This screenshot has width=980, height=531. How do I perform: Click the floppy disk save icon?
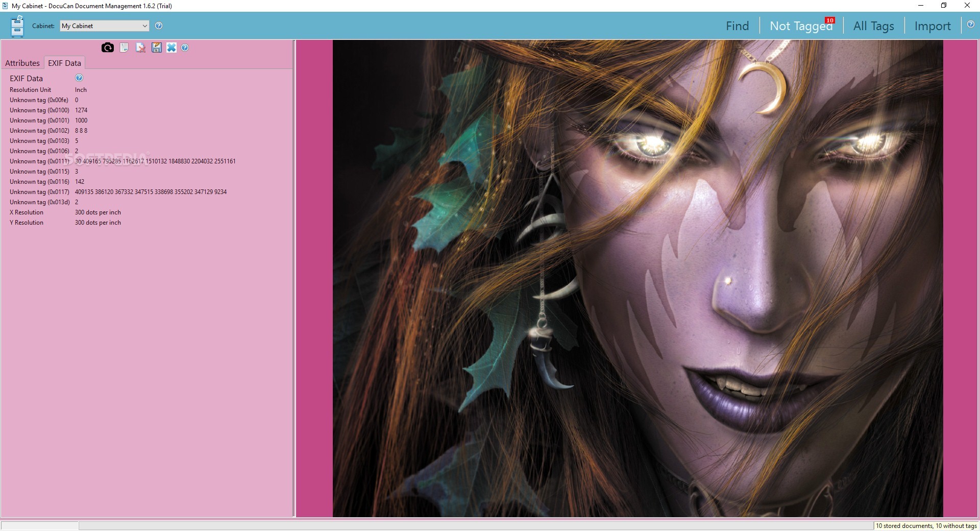pyautogui.click(x=157, y=47)
